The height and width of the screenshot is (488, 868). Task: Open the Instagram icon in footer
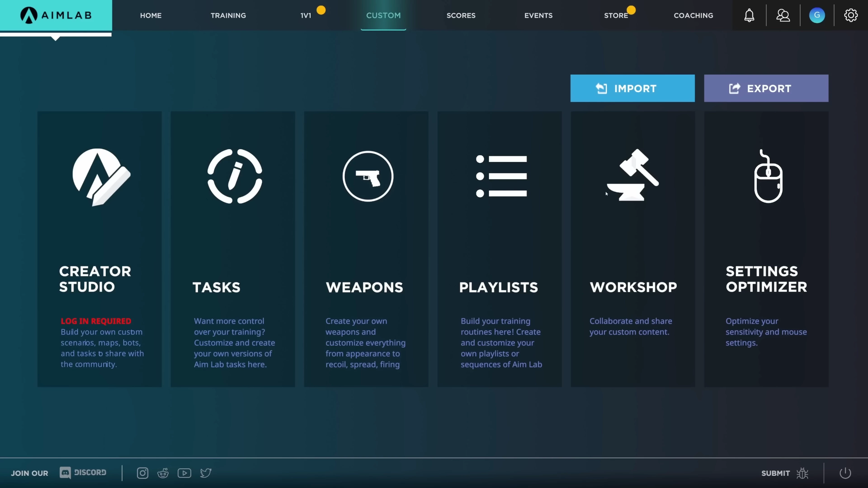143,473
